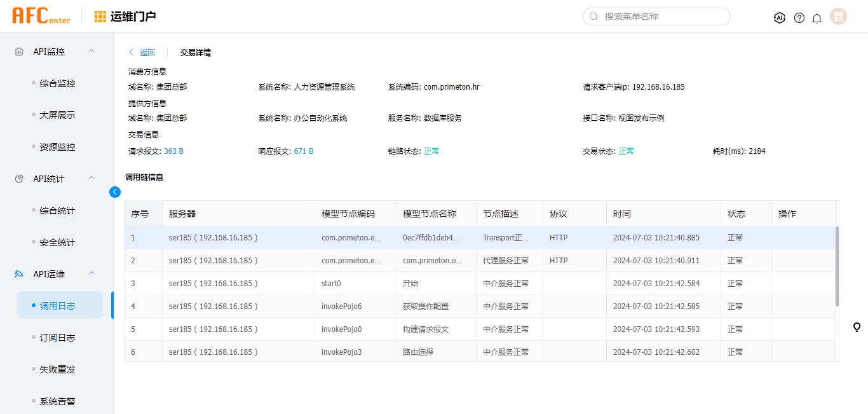Click the lightbulb icon on right edge
This screenshot has width=868, height=414.
pyautogui.click(x=857, y=327)
